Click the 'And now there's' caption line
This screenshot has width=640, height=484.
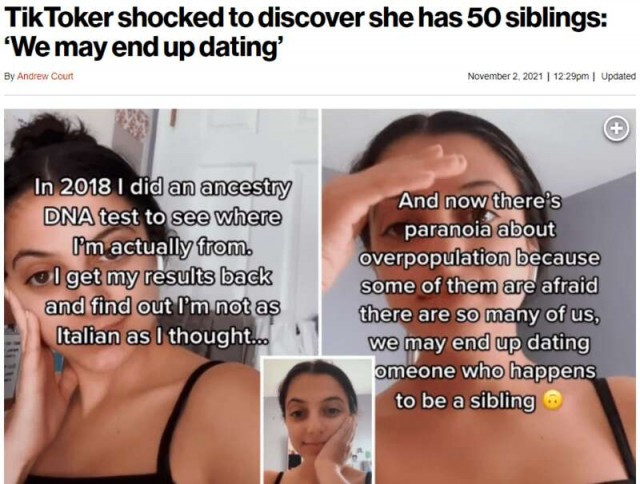480,201
